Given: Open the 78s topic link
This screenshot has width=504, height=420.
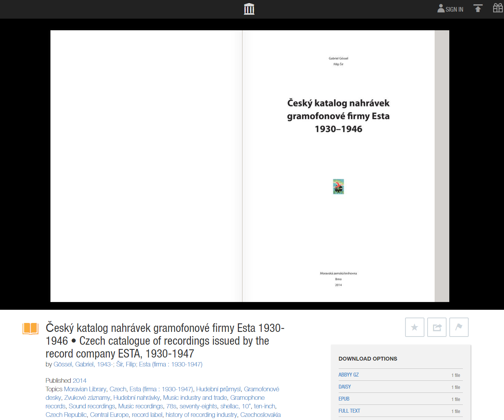Looking at the screenshot, I should (x=171, y=406).
